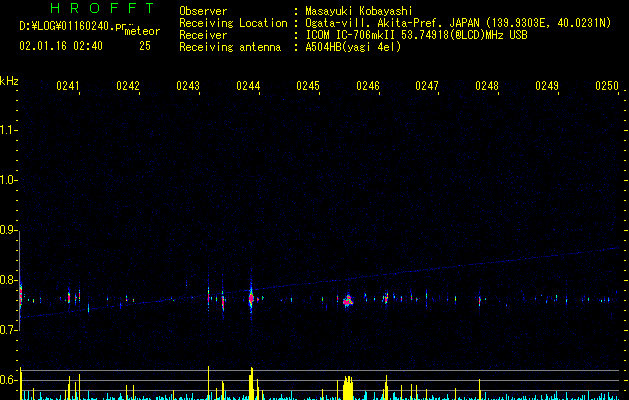Click time marker 0241
This screenshot has width=629, height=400.
point(67,86)
